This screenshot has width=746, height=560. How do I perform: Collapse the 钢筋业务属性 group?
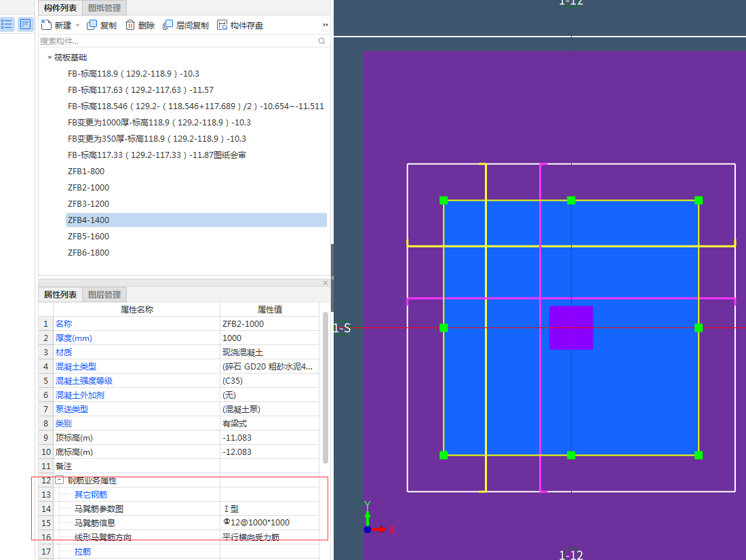tap(60, 480)
